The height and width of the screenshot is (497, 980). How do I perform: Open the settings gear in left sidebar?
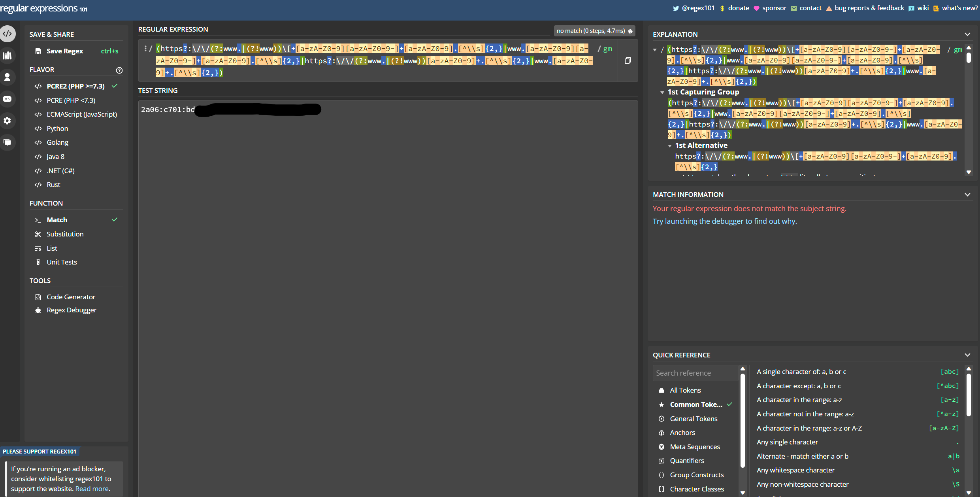click(8, 121)
